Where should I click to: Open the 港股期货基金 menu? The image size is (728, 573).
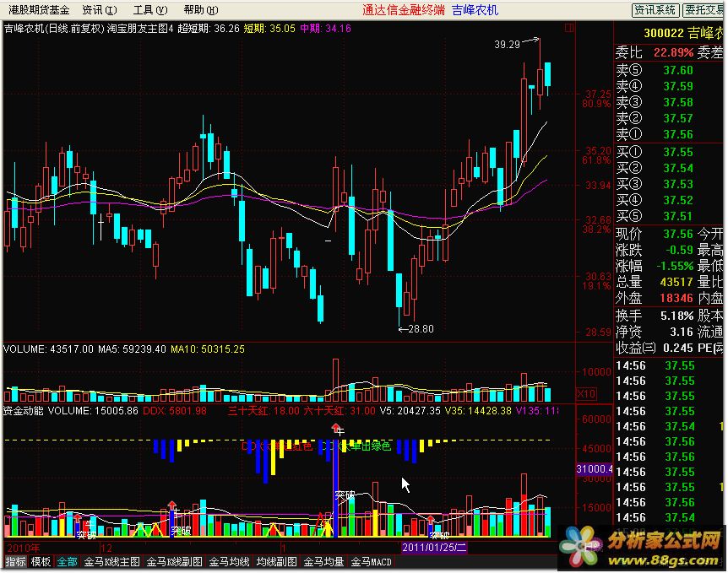tap(39, 10)
